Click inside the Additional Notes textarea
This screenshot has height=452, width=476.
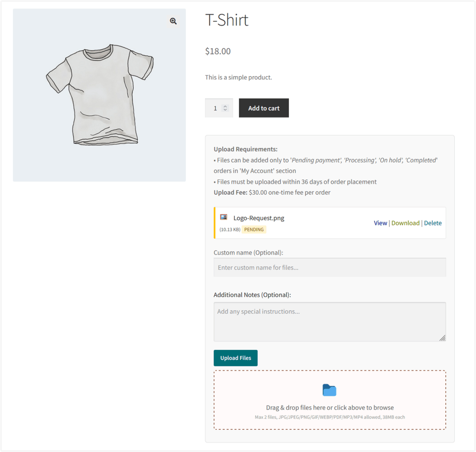329,321
